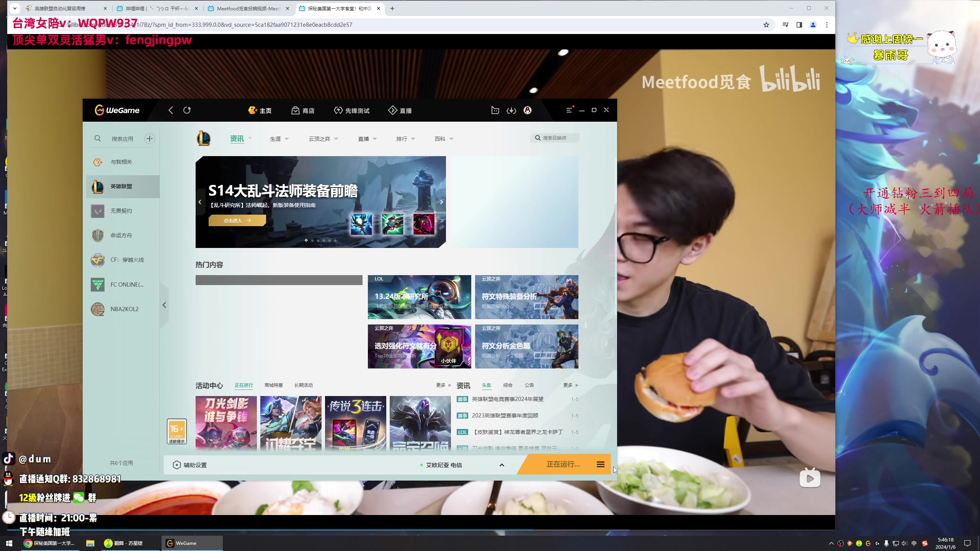
Task: Switch to the 头条 news tab
Action: [486, 385]
